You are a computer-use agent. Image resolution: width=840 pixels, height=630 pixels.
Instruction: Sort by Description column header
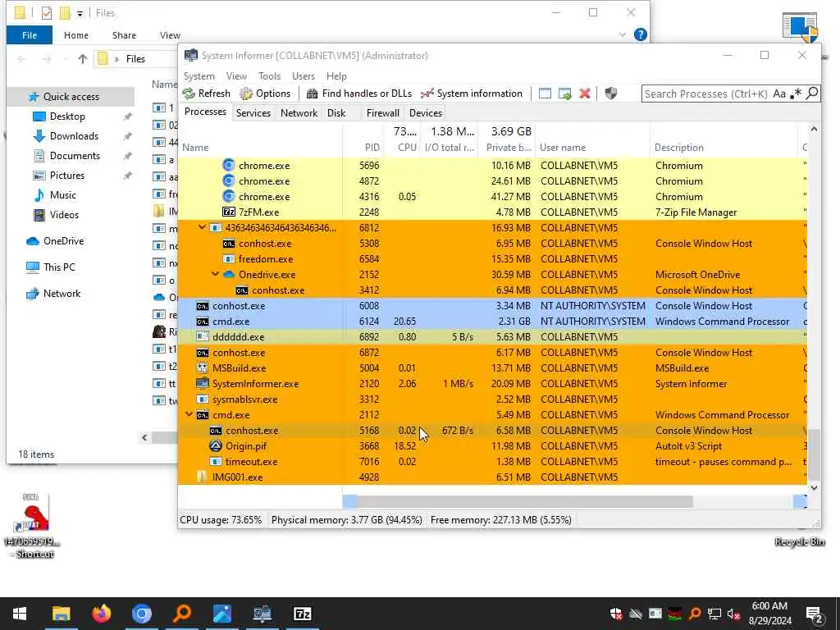[x=678, y=148]
